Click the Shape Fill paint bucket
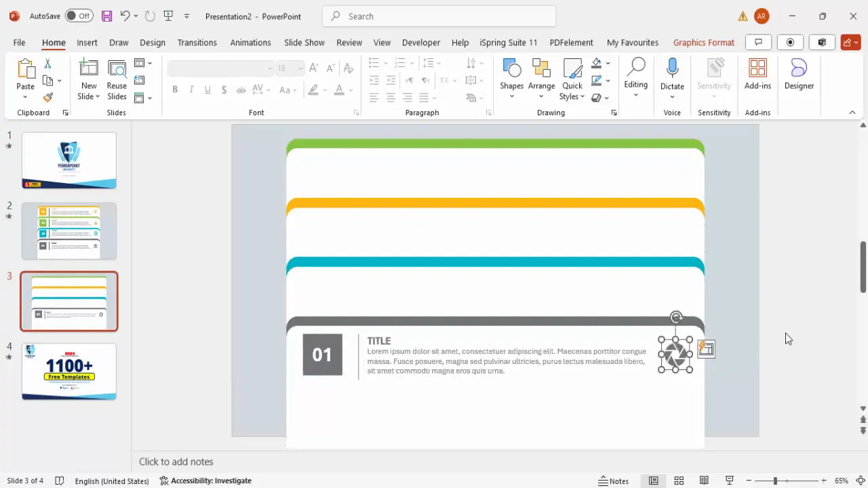 pos(597,63)
